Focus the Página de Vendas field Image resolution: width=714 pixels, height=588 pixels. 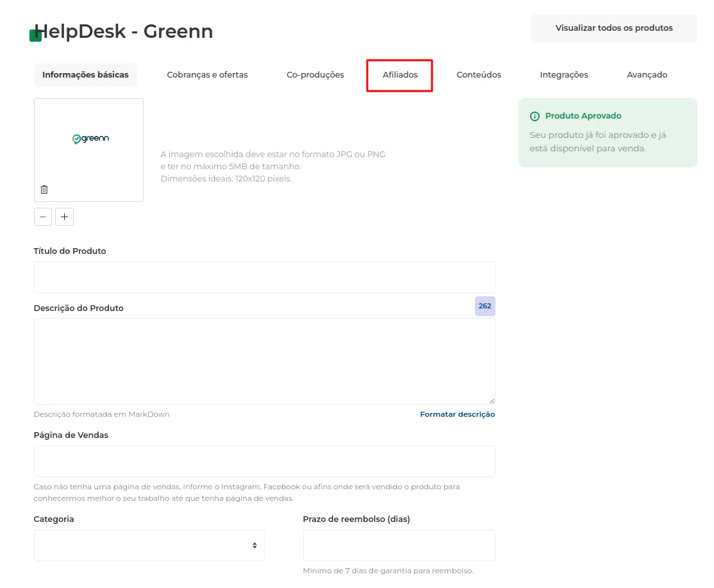(264, 462)
